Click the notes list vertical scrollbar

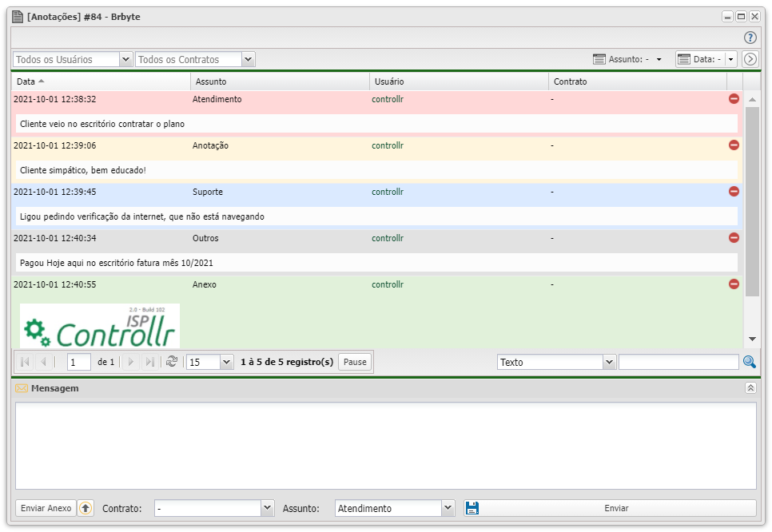[751, 201]
